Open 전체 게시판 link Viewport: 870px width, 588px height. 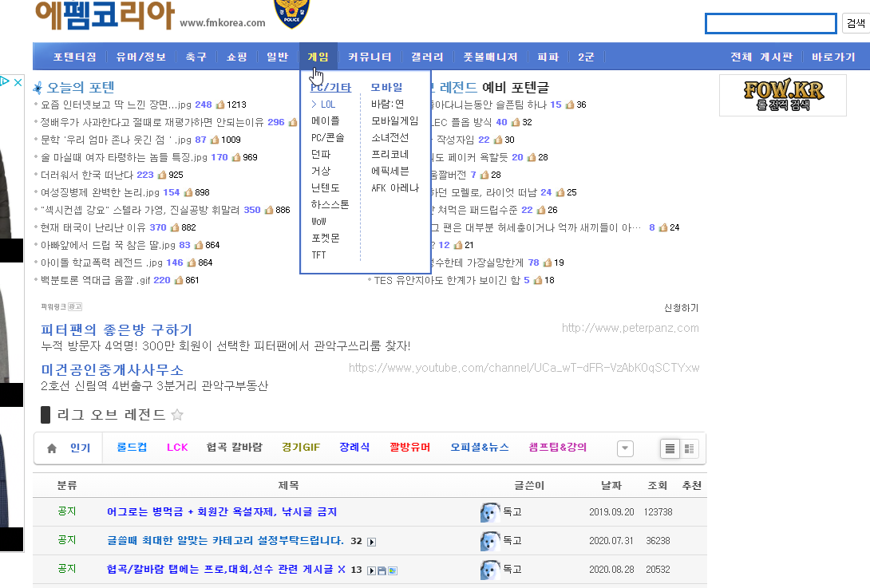pyautogui.click(x=761, y=57)
